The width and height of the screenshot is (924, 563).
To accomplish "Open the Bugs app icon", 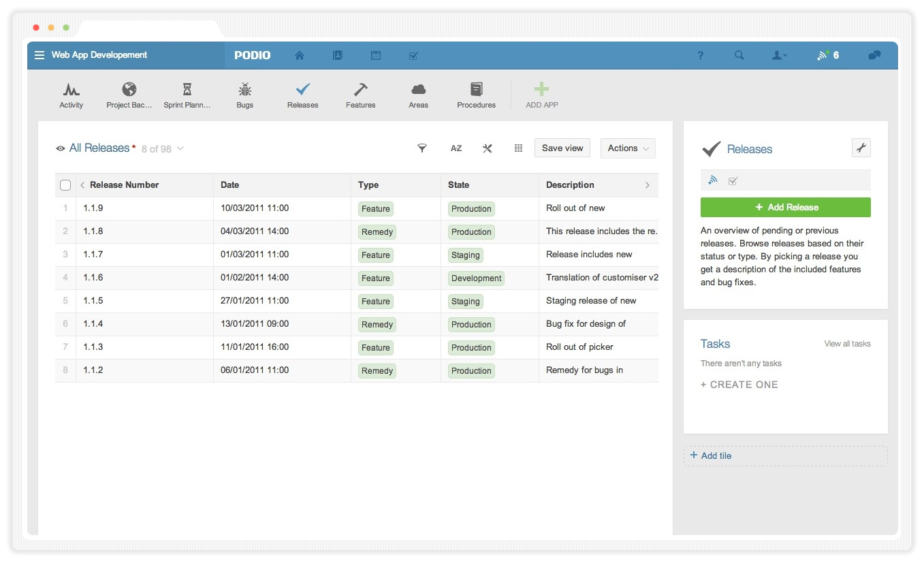I will click(244, 90).
